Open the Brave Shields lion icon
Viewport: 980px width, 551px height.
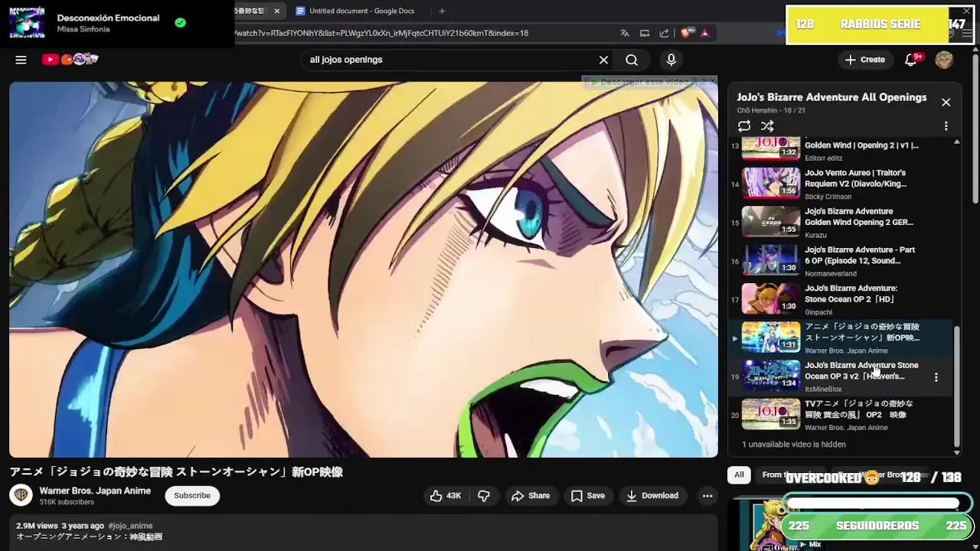[x=687, y=33]
